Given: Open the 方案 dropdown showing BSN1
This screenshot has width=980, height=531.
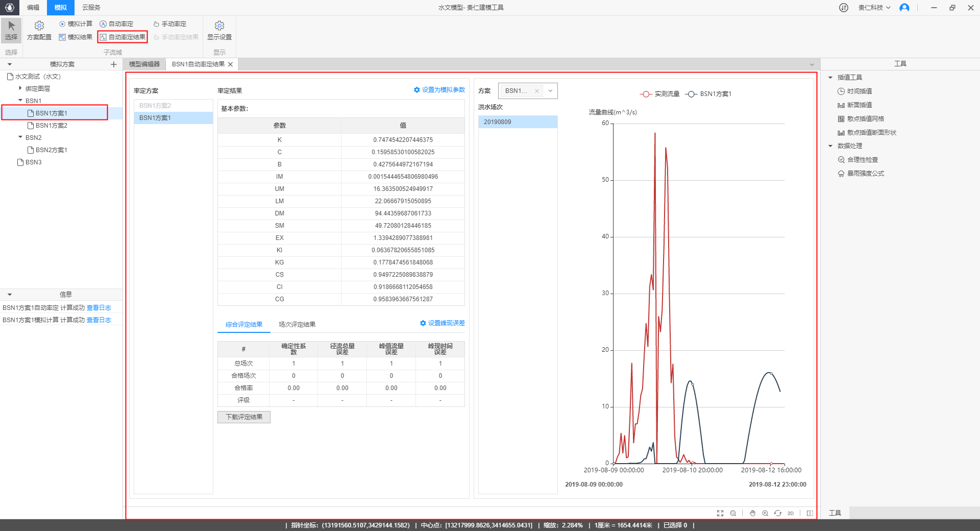Looking at the screenshot, I should point(550,91).
